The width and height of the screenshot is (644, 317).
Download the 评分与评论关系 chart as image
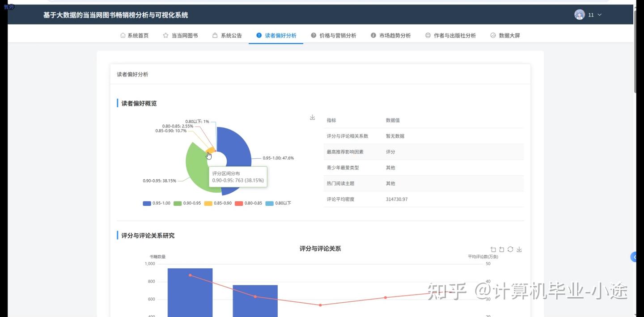coord(519,249)
